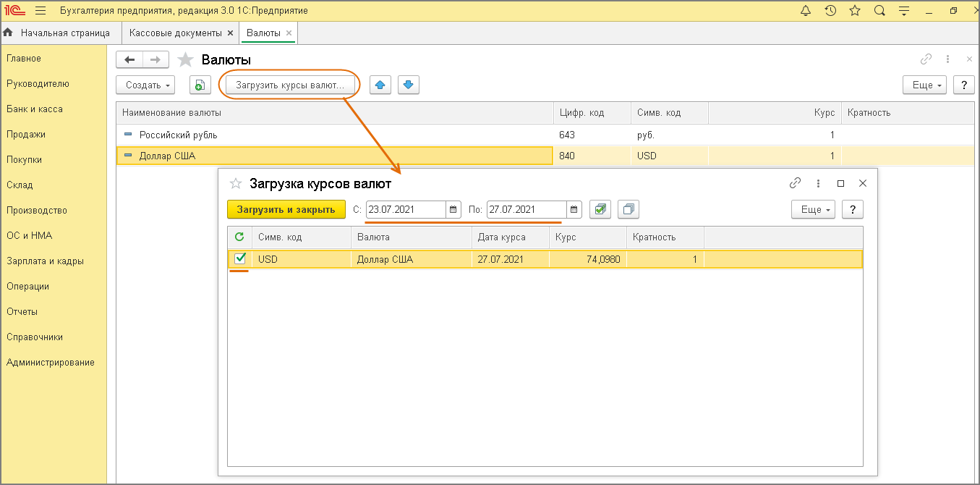The height and width of the screenshot is (485, 980).
Task: Close the Кассовые документы tab
Action: 230,33
